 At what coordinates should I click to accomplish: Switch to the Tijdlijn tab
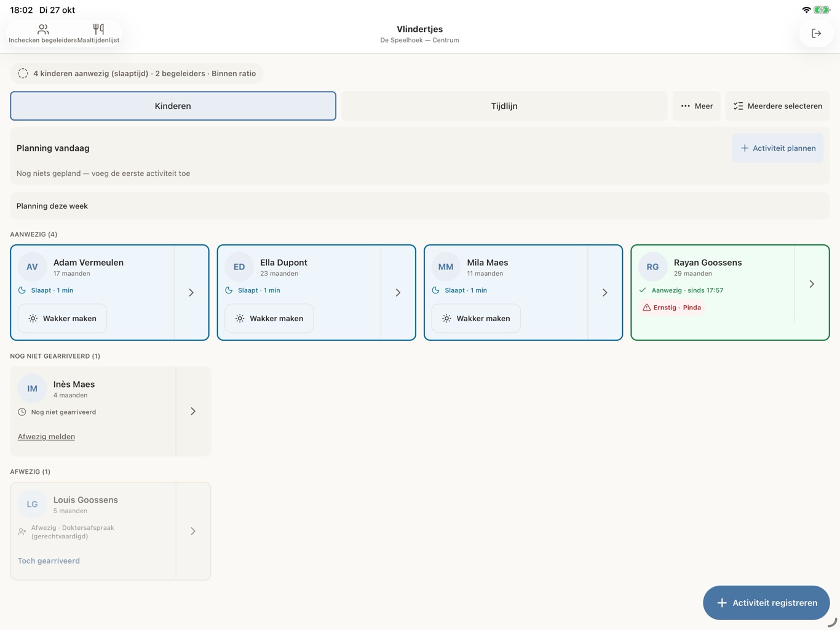[x=504, y=106]
